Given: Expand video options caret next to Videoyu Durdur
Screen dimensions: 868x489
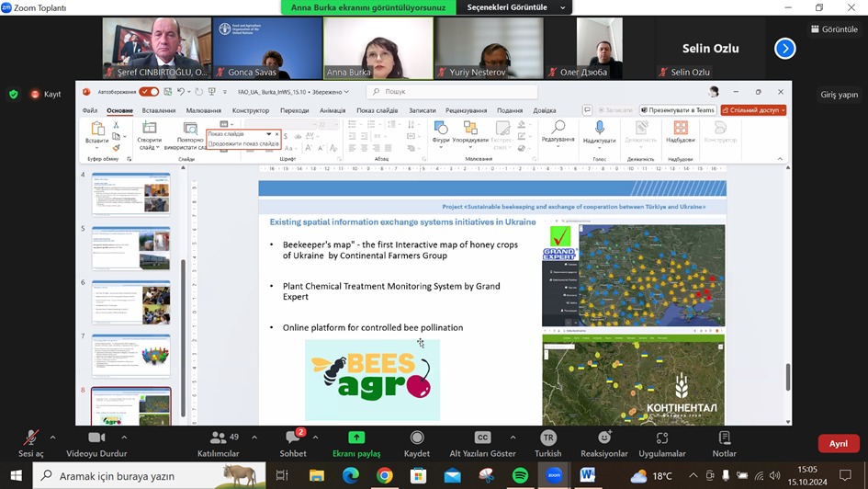Looking at the screenshot, I should (124, 438).
